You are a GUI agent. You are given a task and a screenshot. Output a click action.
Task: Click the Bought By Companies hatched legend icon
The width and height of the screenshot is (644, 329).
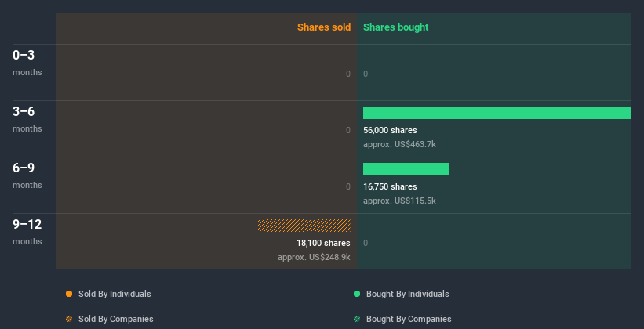pyautogui.click(x=357, y=319)
